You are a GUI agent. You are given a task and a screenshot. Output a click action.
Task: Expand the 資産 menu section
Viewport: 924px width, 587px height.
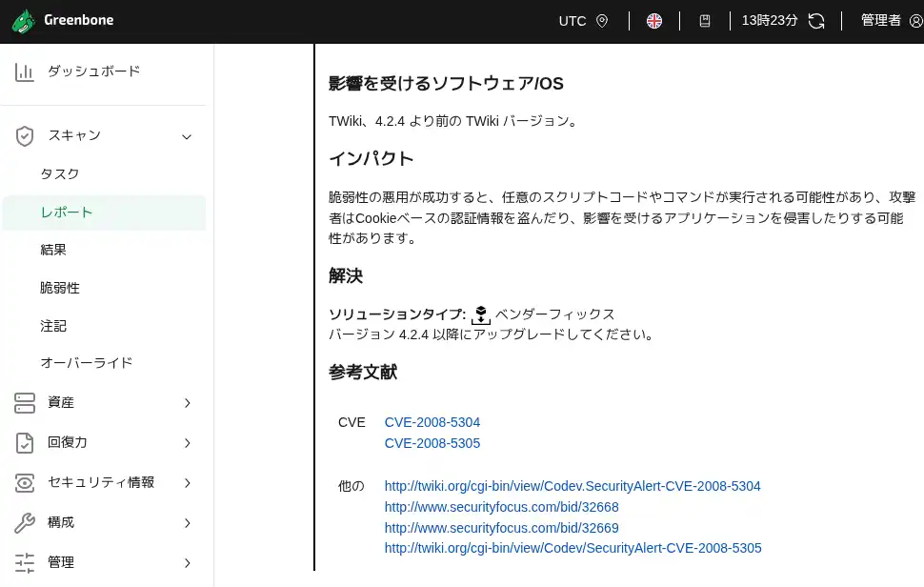[x=187, y=403]
